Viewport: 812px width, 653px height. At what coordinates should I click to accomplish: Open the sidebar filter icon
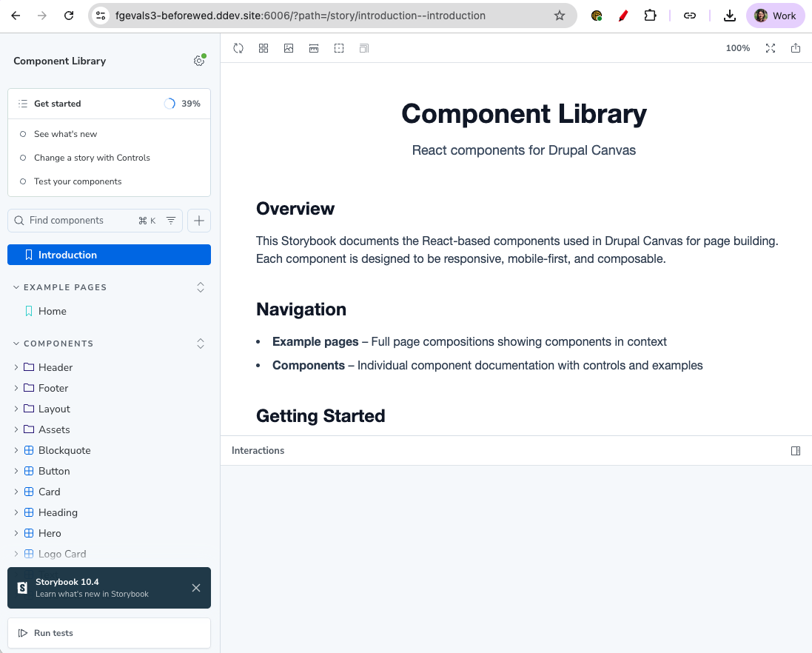click(171, 221)
